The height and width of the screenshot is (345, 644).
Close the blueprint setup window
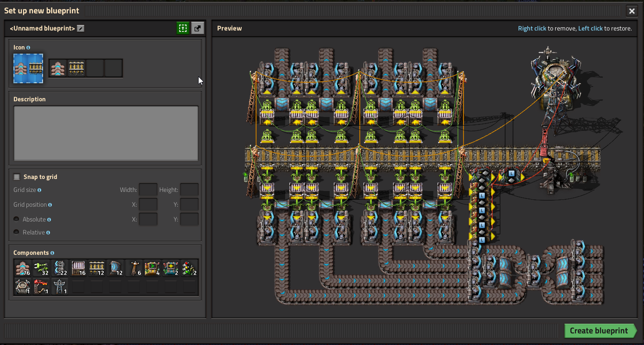pos(631,11)
